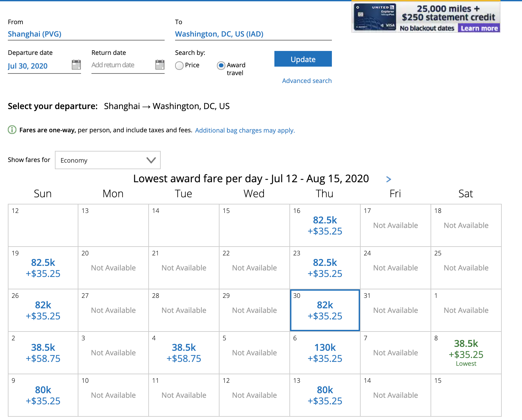The image size is (522, 420).
Task: Pick the 38.5k fare on August 4
Action: 184,353
